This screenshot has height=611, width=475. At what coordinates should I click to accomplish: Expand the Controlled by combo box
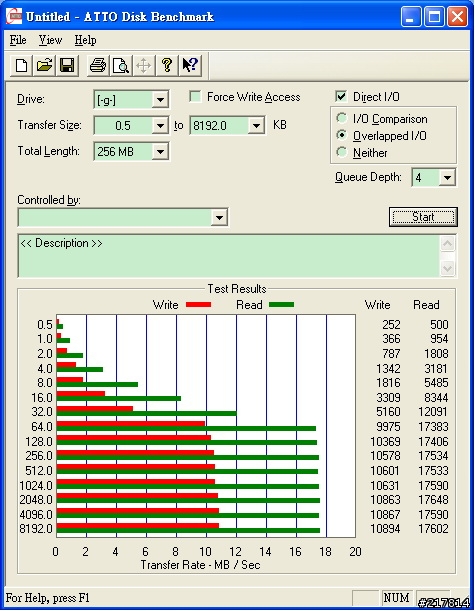click(x=219, y=217)
